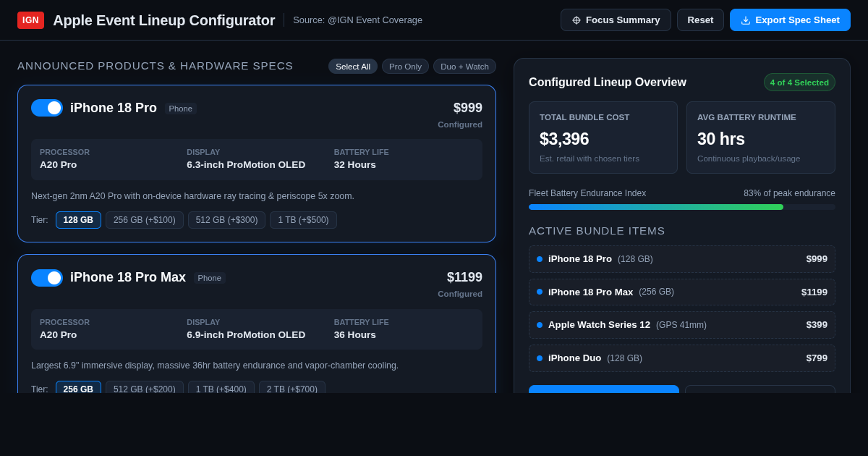Screen dimensions: 868x456
Task: Click the Avg Battery Runtime card
Action: point(761,138)
